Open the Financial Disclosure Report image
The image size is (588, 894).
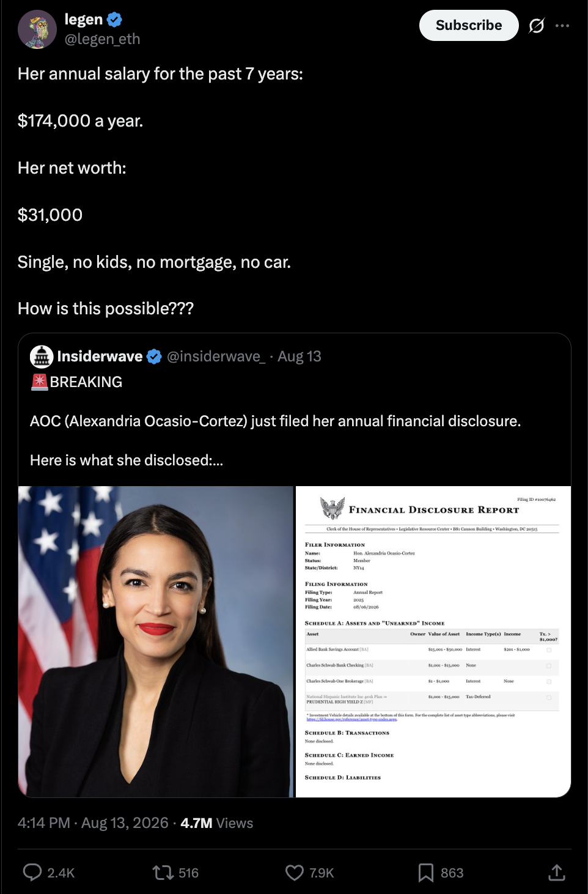[433, 641]
